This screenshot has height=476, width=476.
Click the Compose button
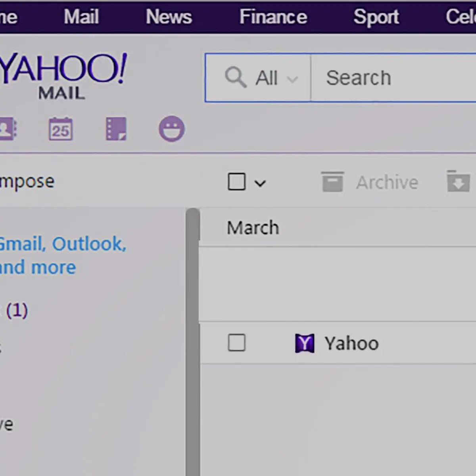pyautogui.click(x=27, y=182)
